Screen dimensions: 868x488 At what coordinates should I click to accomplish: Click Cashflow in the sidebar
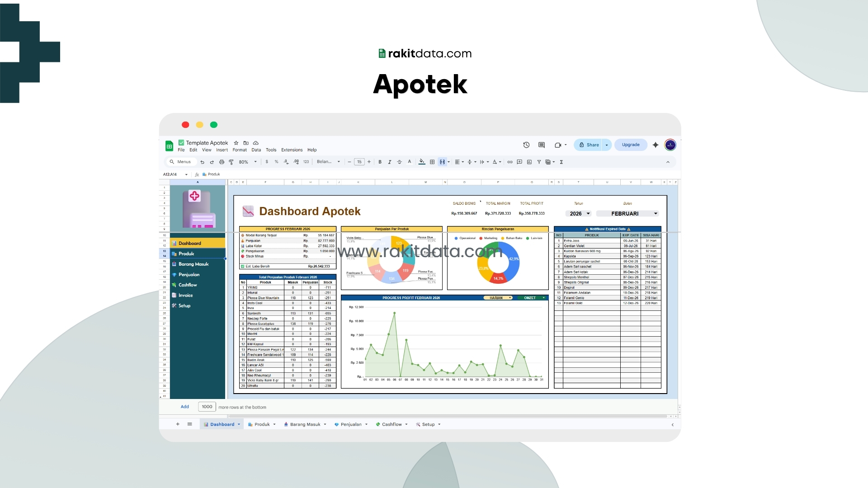188,285
